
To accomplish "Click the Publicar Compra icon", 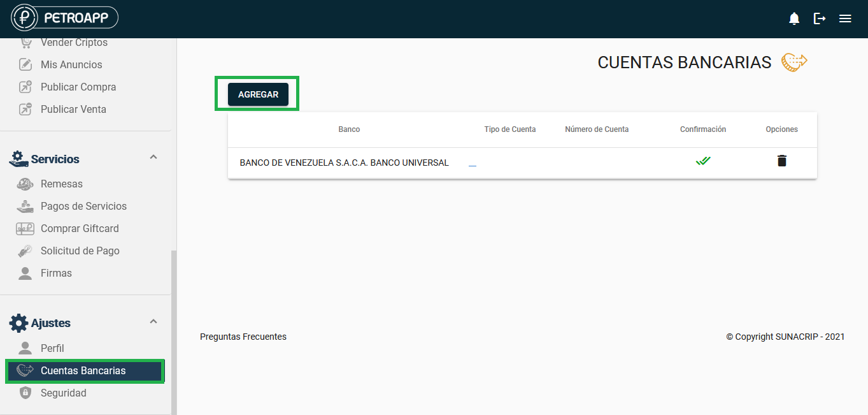I will point(25,87).
